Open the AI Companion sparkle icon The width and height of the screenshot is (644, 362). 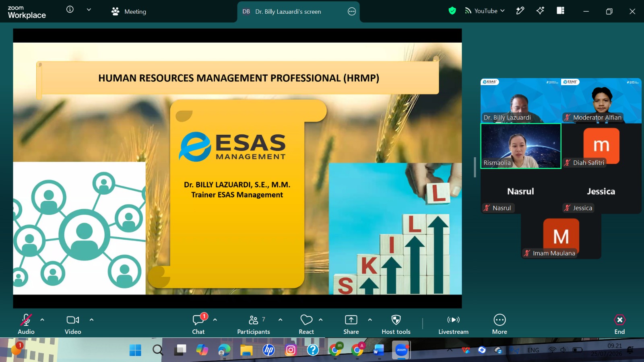(540, 11)
